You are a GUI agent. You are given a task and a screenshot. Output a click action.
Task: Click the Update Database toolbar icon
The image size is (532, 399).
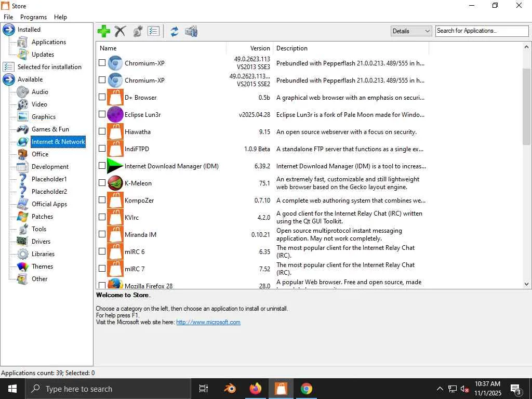click(191, 31)
